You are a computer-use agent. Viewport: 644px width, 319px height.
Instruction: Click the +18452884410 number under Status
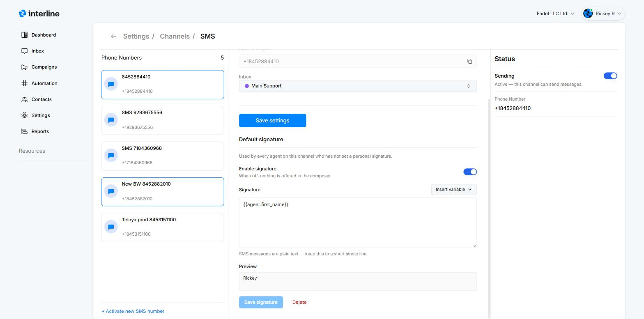(513, 108)
